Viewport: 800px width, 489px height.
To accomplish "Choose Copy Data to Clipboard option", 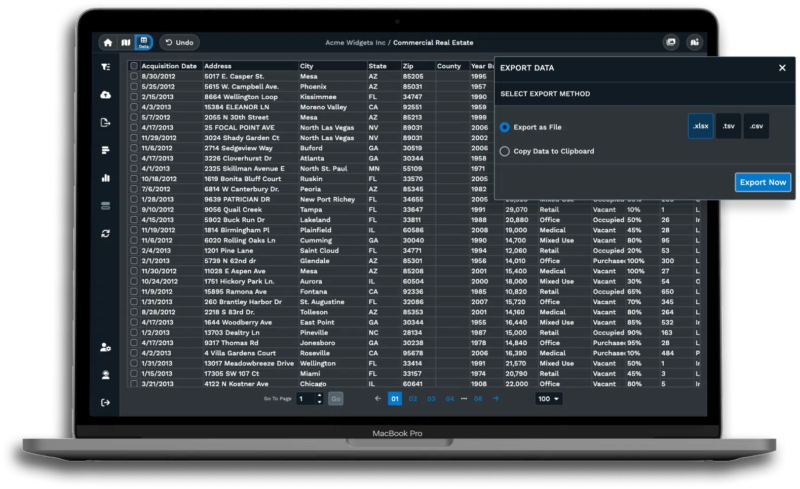I will tap(505, 151).
